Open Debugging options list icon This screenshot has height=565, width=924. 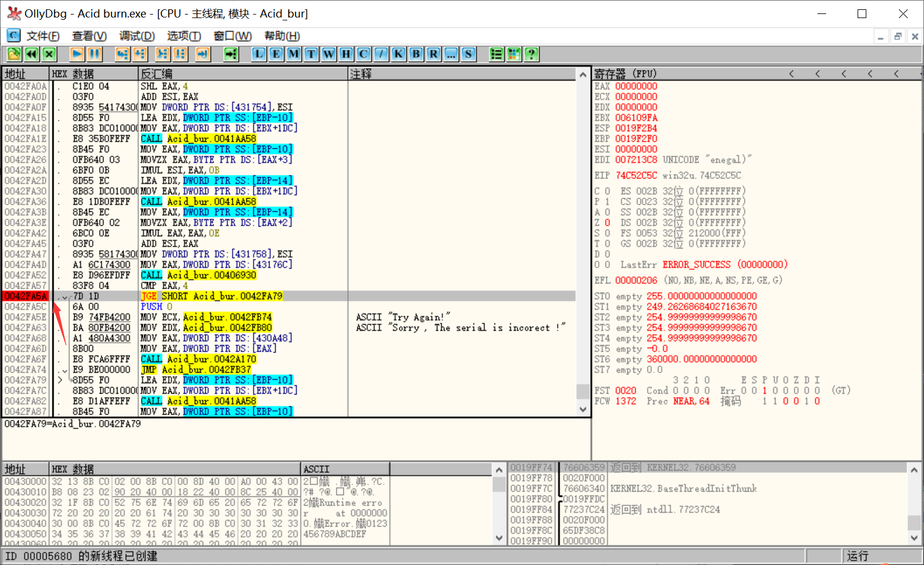tap(496, 54)
